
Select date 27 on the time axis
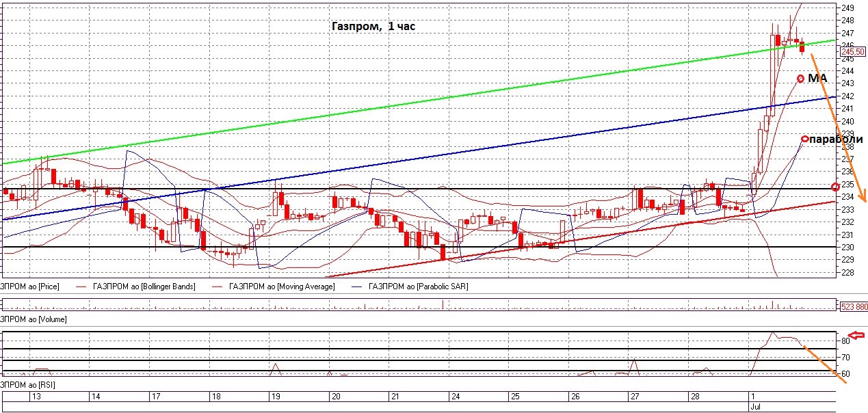[634, 397]
